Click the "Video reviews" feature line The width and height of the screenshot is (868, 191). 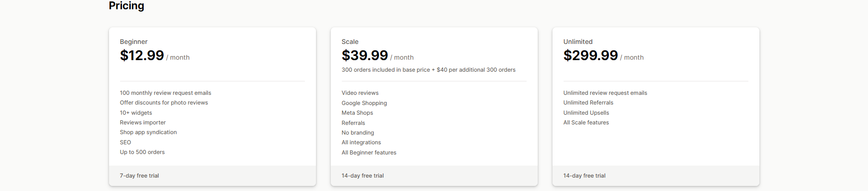coord(360,93)
